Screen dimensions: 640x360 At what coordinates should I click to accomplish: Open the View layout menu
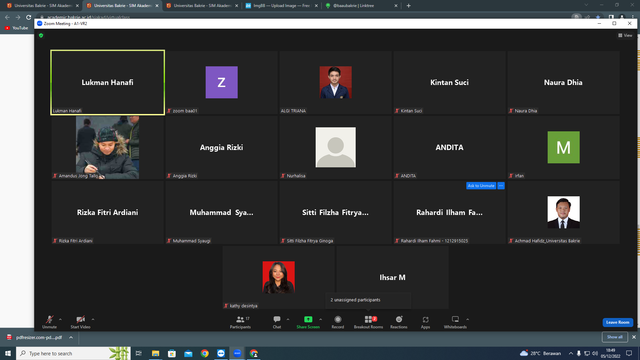pyautogui.click(x=625, y=36)
